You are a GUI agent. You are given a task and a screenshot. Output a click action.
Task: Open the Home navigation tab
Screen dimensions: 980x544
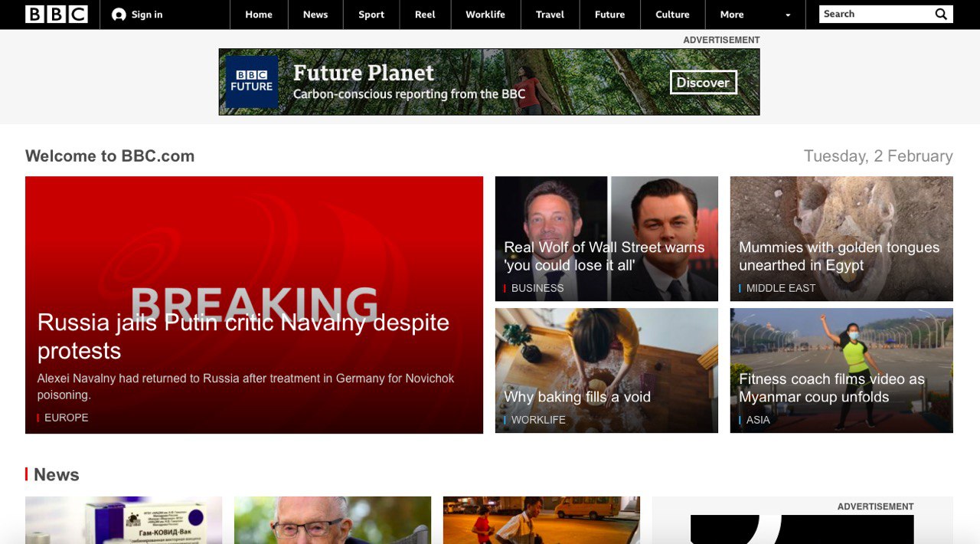(259, 15)
